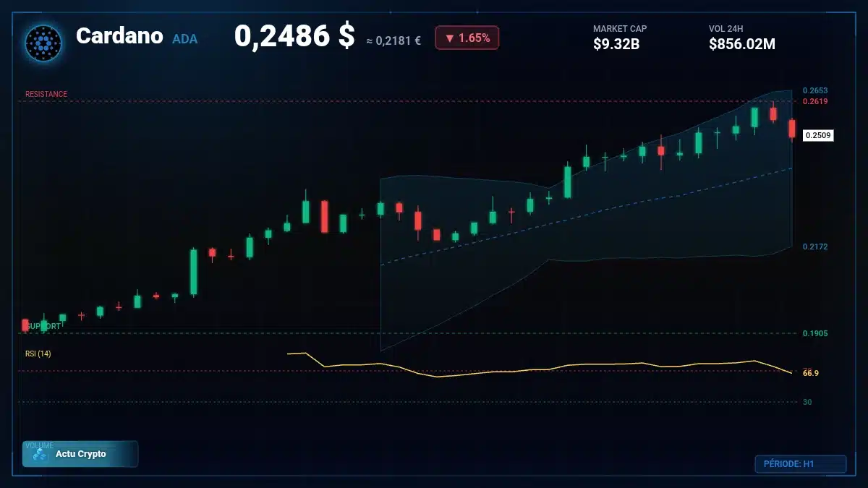Click the last red candlestick on the chart
Viewport: 868px width, 488px height.
(x=792, y=129)
